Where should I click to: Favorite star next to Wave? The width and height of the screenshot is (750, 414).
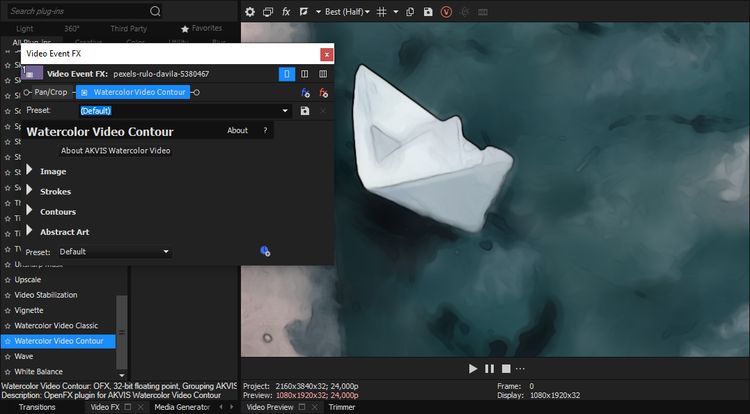7,357
